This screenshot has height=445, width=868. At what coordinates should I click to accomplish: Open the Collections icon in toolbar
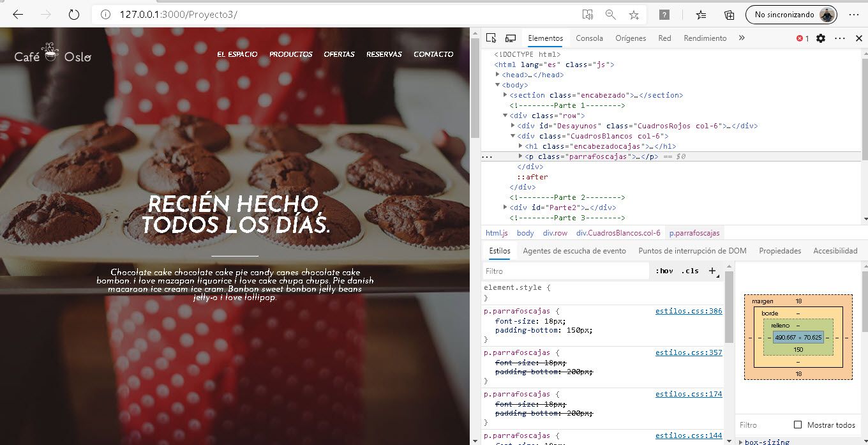[x=729, y=15]
